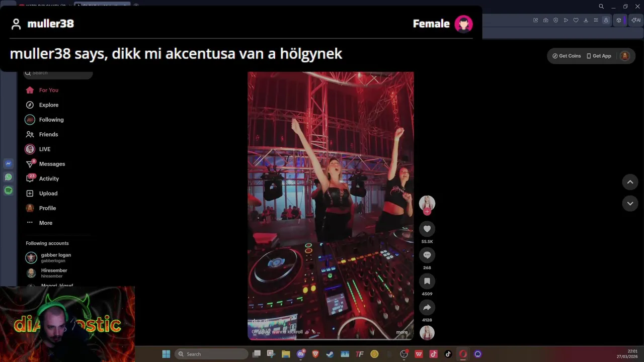644x362 pixels.
Task: Open the video creator's avatar
Action: [x=427, y=203]
